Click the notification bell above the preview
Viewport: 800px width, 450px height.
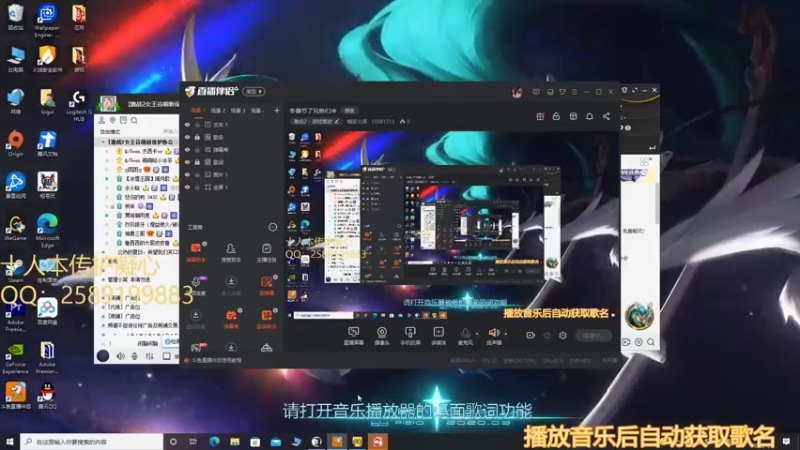589,116
